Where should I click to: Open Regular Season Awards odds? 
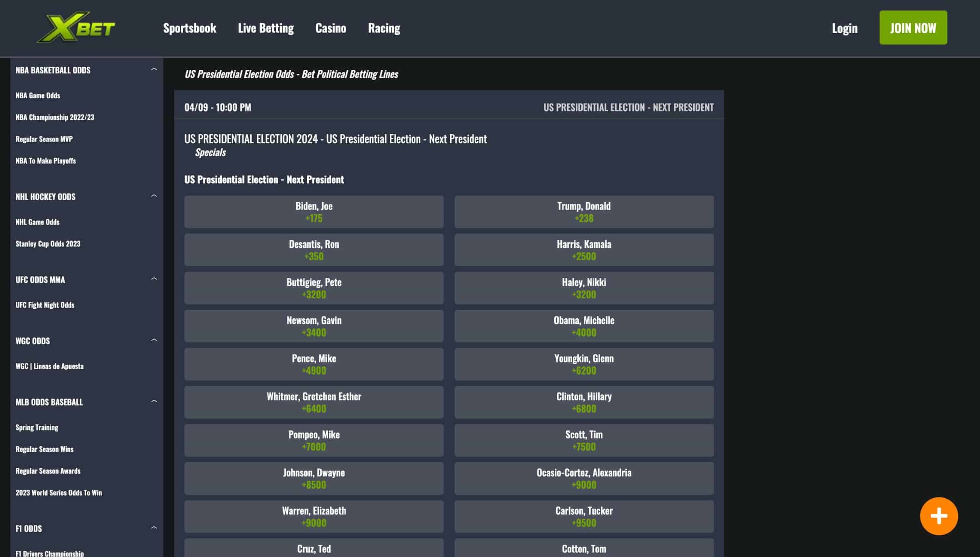pyautogui.click(x=48, y=471)
